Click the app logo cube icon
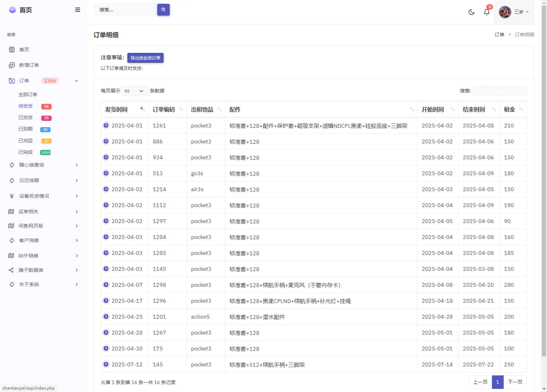The height and width of the screenshot is (392, 547). pos(12,10)
